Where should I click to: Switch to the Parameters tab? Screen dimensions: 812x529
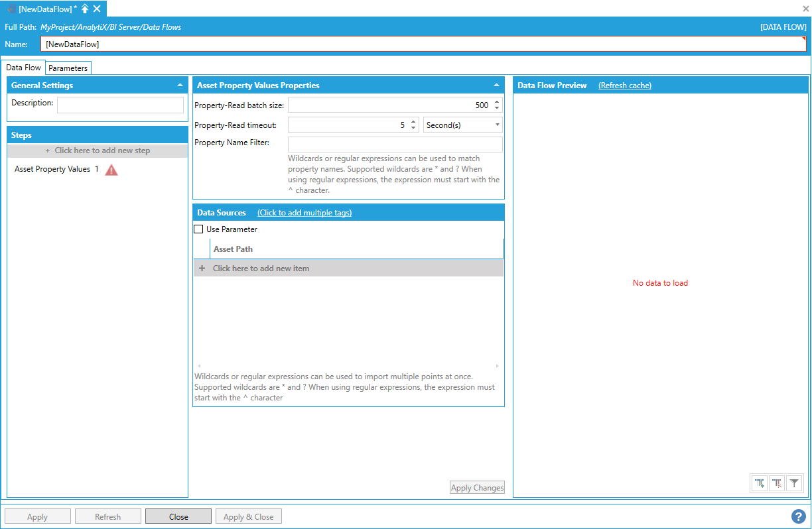click(68, 68)
